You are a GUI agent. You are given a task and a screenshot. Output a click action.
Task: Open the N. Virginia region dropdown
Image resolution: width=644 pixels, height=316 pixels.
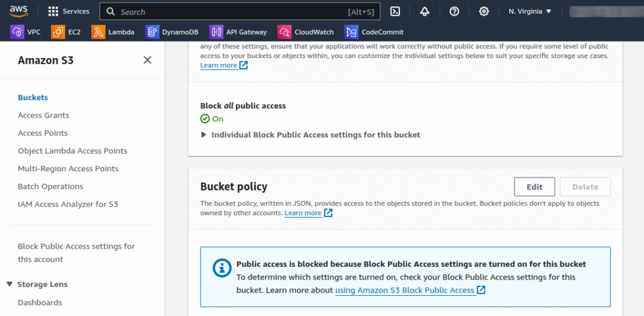[x=530, y=11]
